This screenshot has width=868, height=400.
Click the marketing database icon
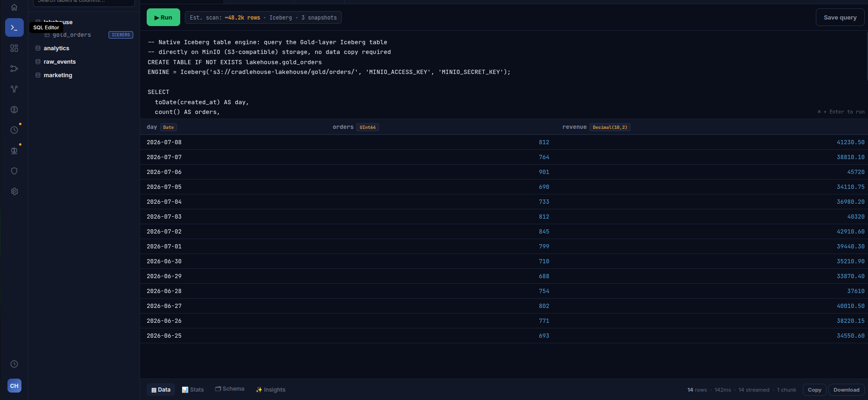pos(38,75)
